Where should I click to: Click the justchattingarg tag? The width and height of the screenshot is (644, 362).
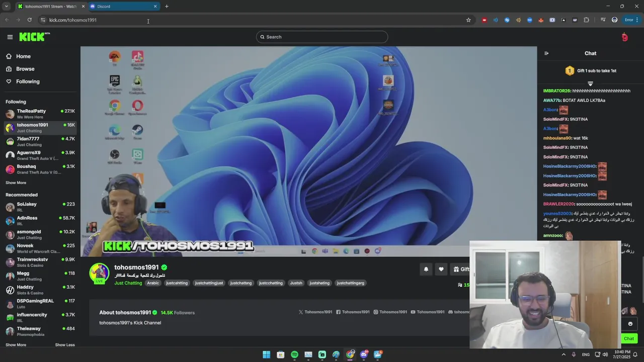tap(350, 283)
